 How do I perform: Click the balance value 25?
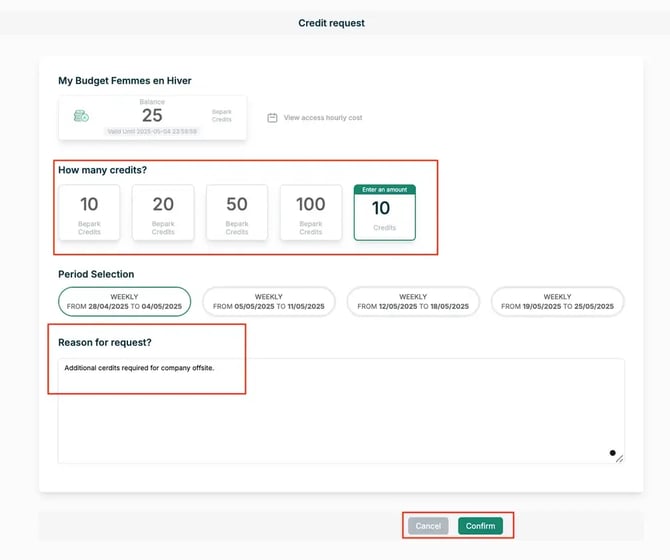152,116
